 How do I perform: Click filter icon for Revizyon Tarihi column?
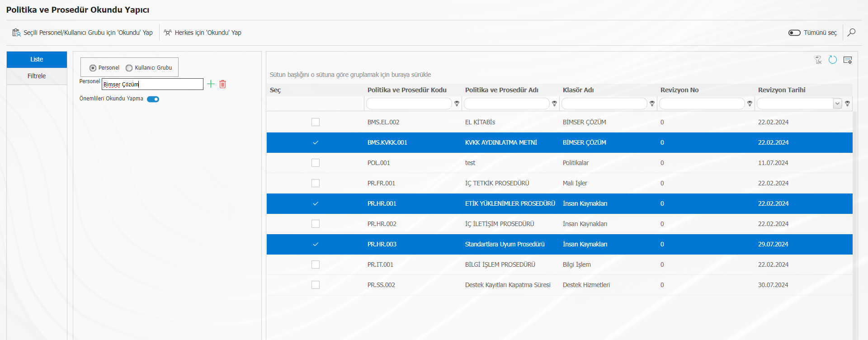click(847, 104)
